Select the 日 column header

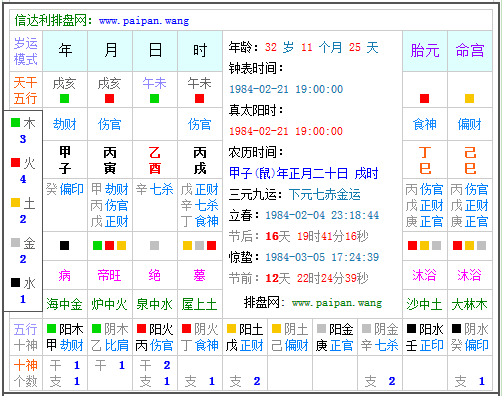155,51
